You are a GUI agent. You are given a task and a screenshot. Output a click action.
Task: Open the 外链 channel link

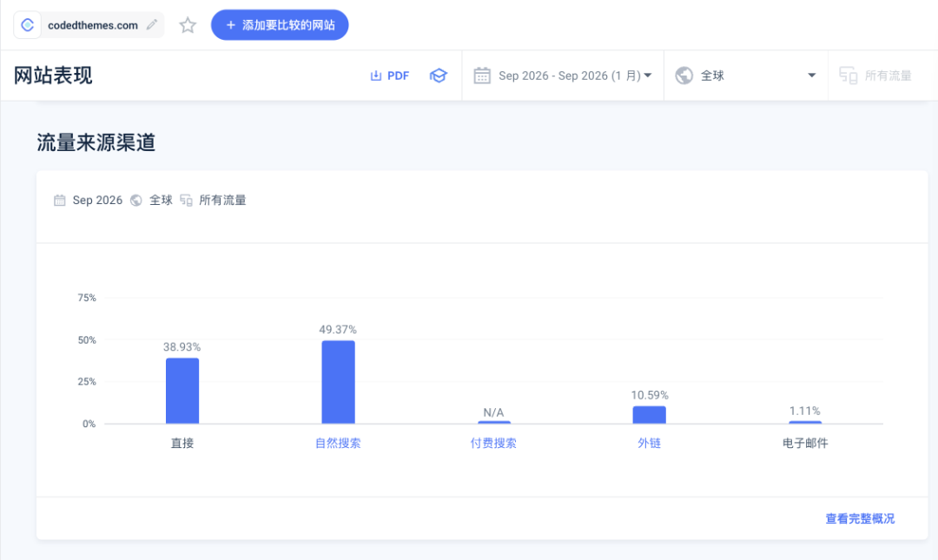coord(649,444)
